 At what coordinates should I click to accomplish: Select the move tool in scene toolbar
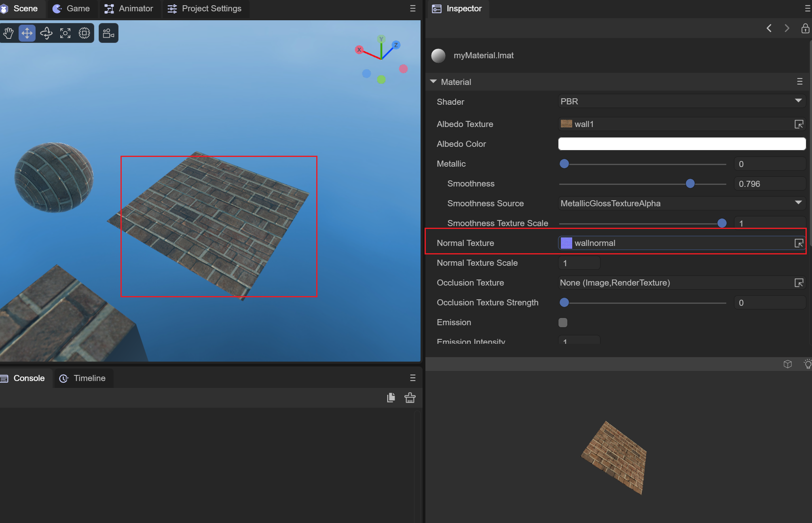(27, 33)
